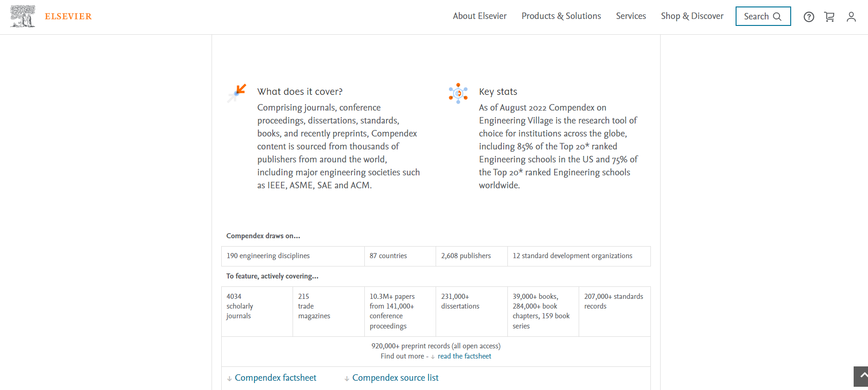
Task: Click the magnifier icon in Search
Action: coord(777,17)
